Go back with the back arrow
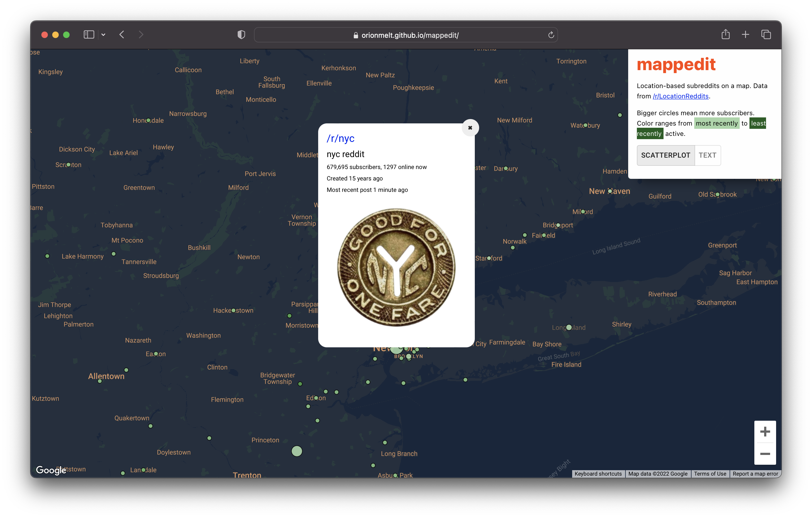 coord(122,35)
